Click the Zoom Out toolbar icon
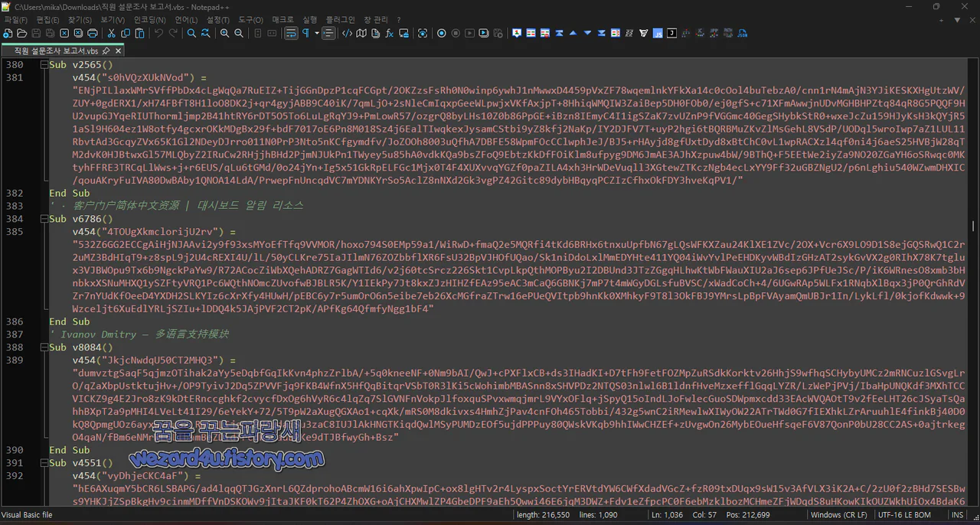This screenshot has height=525, width=980. (239, 34)
